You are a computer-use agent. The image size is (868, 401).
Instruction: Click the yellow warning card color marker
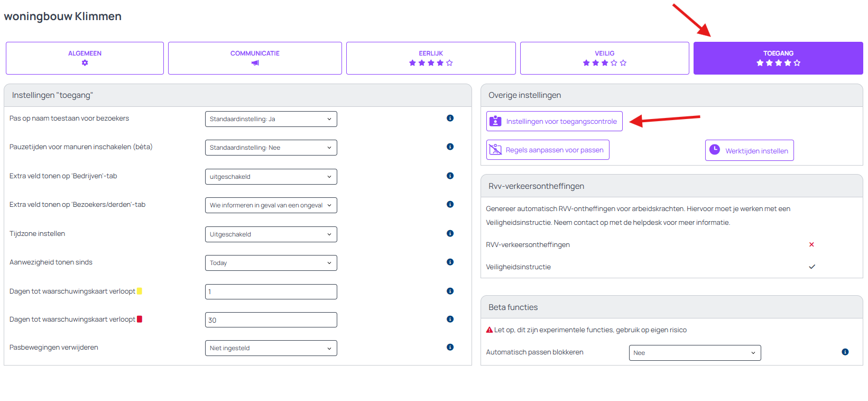(x=140, y=291)
